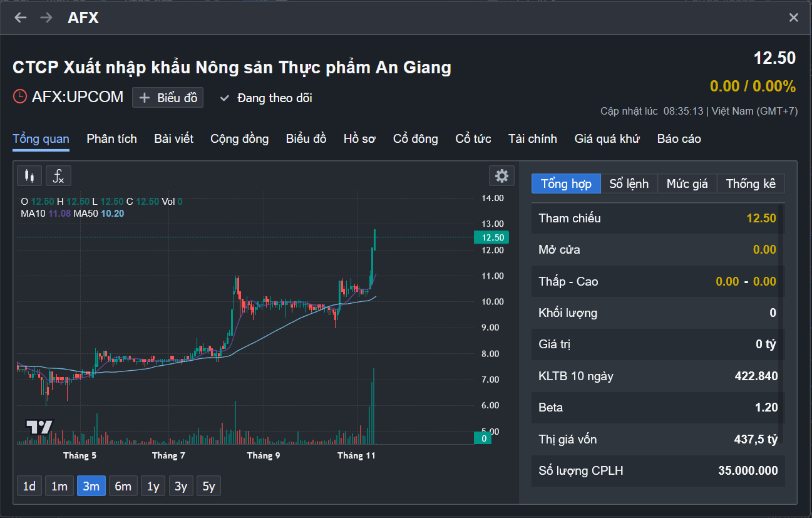Open the Cộng đồng tab
812x518 pixels.
click(x=240, y=139)
